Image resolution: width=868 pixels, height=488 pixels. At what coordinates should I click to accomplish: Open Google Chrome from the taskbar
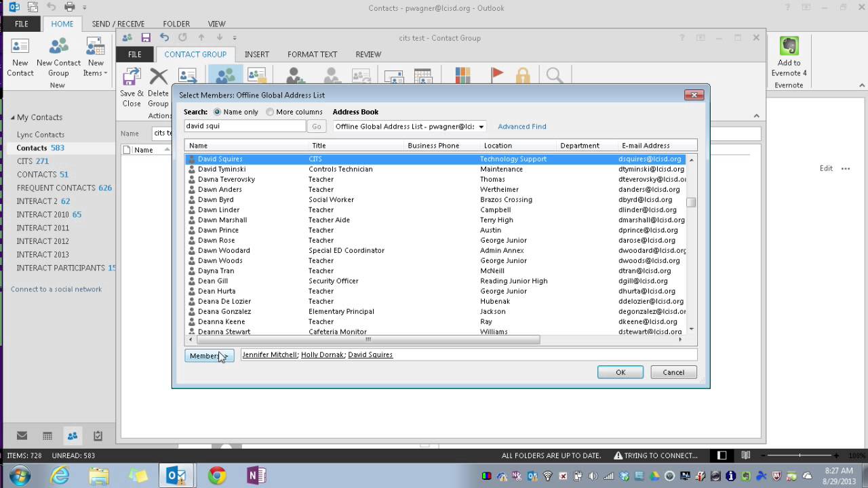tap(217, 475)
